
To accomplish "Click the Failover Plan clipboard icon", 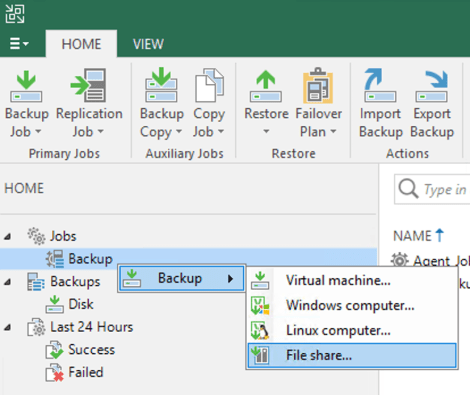I will pos(318,85).
